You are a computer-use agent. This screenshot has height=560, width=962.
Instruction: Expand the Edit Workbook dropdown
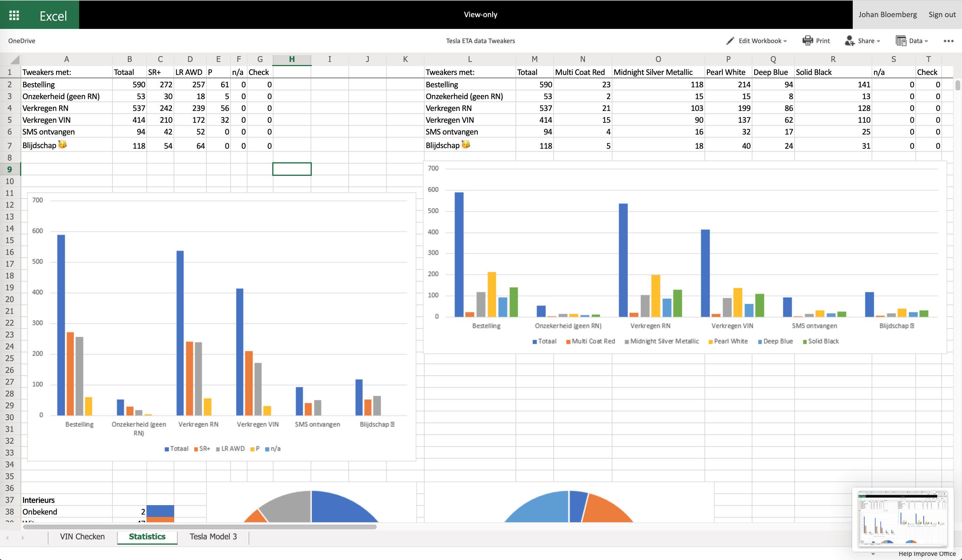[x=785, y=41]
